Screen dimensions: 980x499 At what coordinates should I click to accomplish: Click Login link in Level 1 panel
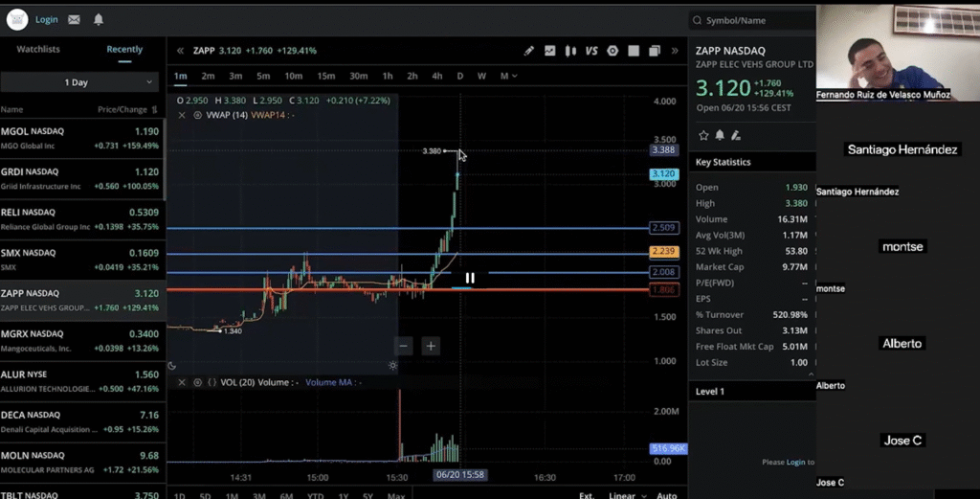[x=795, y=462]
